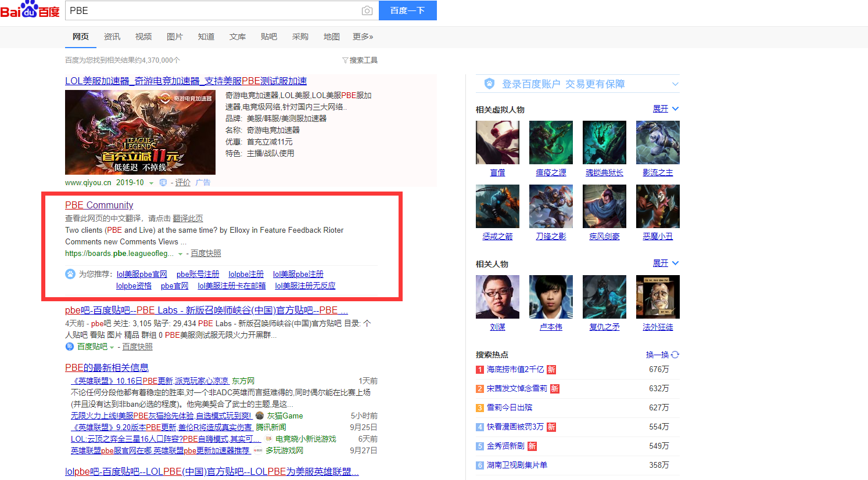Image resolution: width=868 pixels, height=480 pixels.
Task: Open 百度快照 for PBE Community result
Action: (206, 253)
